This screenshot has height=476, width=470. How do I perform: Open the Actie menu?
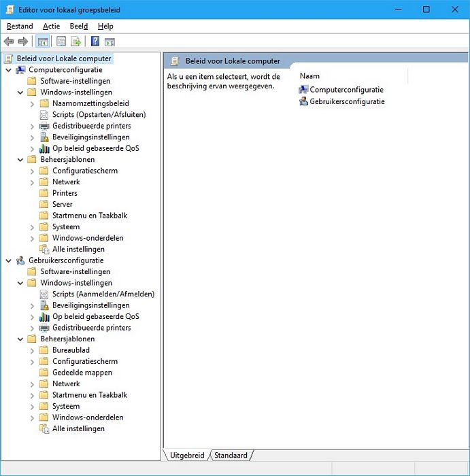point(51,26)
